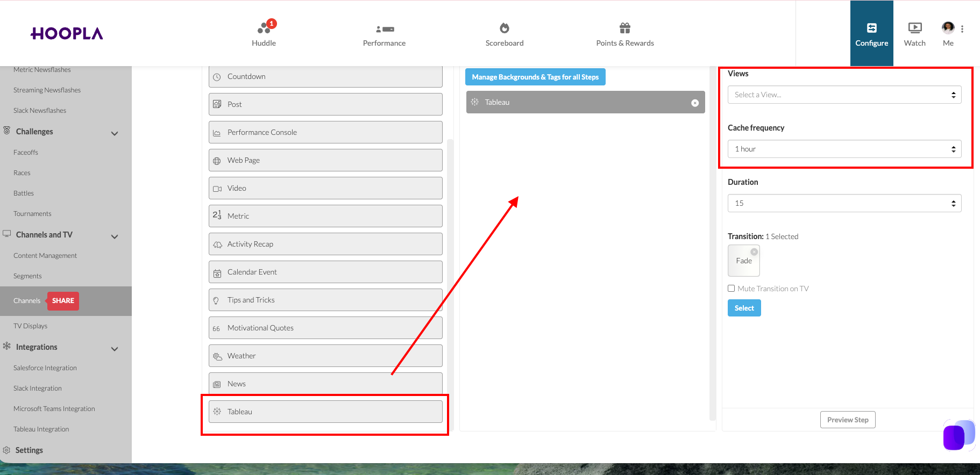Click the Tableau icon in the step list

click(217, 412)
